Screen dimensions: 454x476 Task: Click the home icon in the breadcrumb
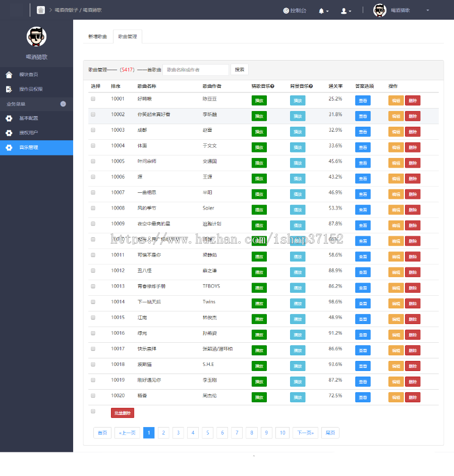point(41,10)
